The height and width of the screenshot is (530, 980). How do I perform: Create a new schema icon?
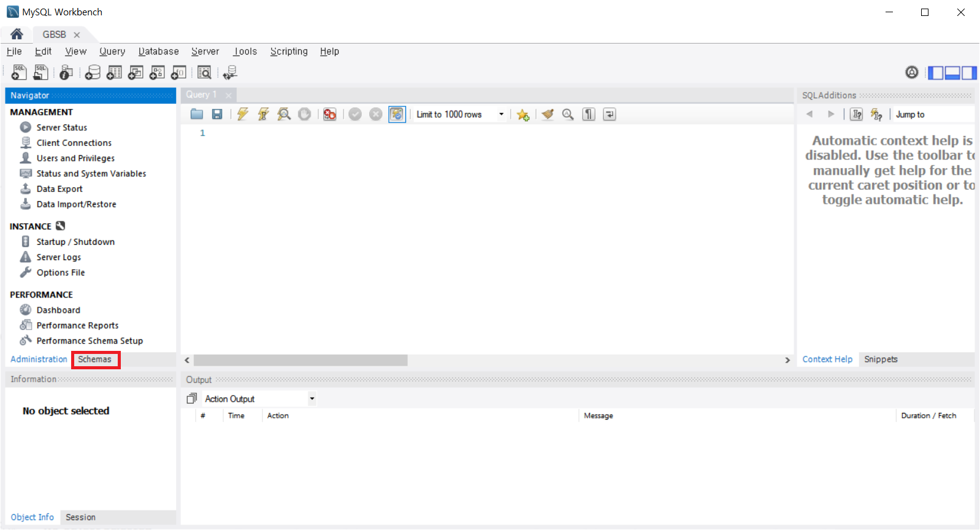93,72
